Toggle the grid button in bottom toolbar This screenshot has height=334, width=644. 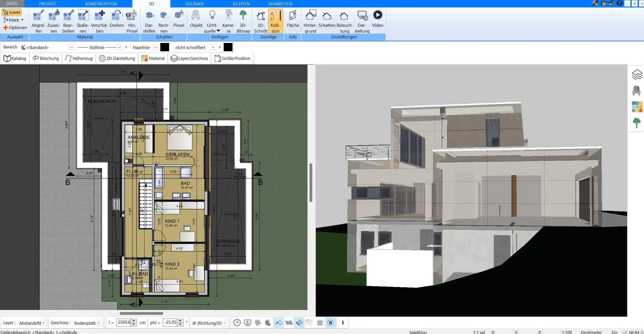pyautogui.click(x=320, y=323)
